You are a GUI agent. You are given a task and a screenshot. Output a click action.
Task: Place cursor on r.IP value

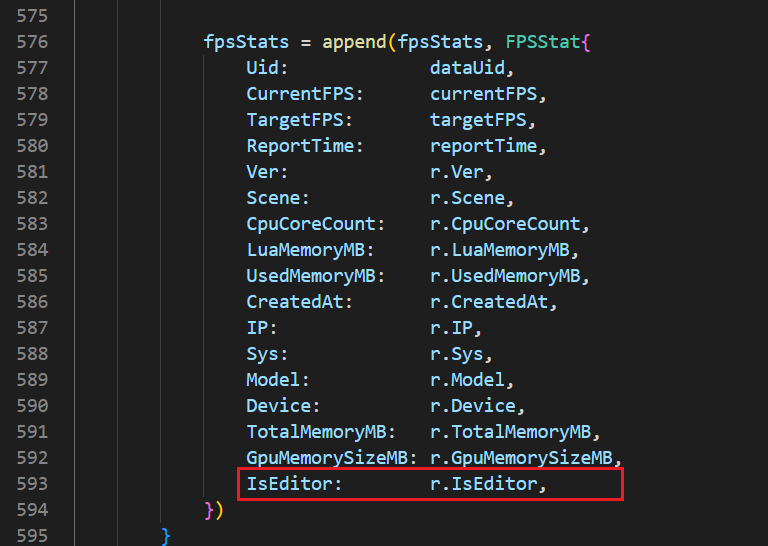pos(451,328)
